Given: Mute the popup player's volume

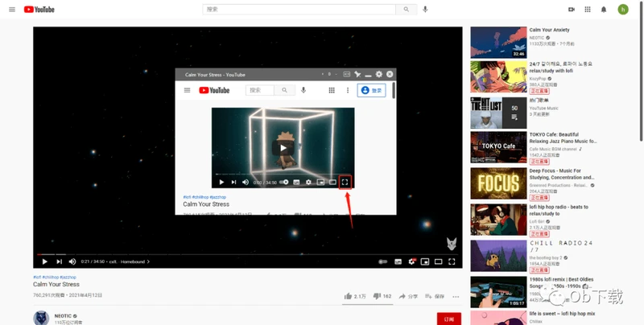Looking at the screenshot, I should click(246, 182).
